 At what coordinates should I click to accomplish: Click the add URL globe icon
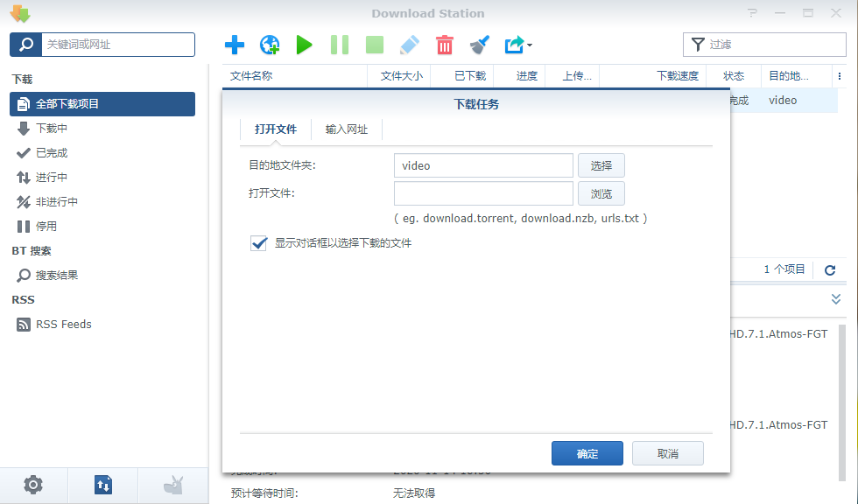coord(270,45)
